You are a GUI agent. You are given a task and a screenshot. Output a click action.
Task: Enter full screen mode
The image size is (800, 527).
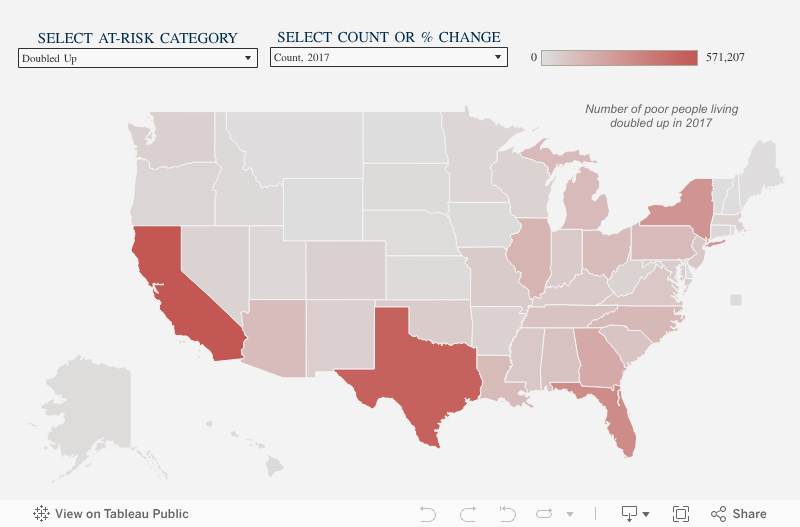[681, 514]
